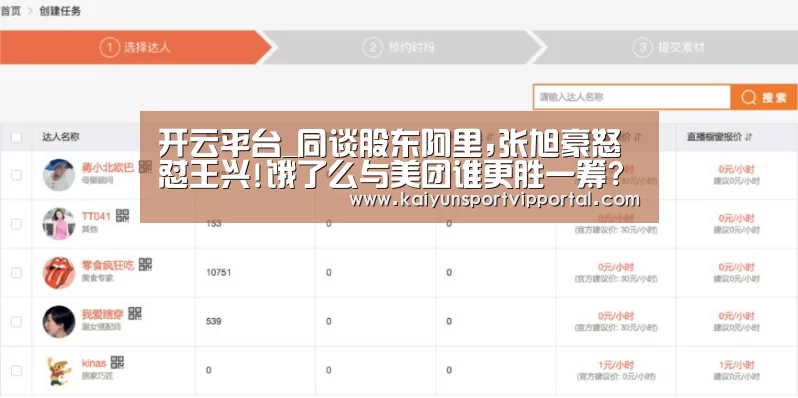Check the box for kinas
The image size is (798, 398).
[16, 371]
